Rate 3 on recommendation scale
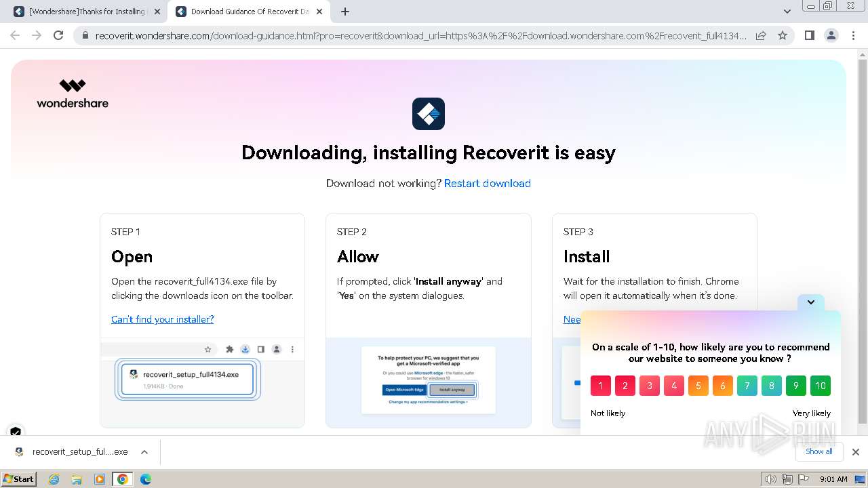Image resolution: width=868 pixels, height=488 pixels. pyautogui.click(x=650, y=386)
